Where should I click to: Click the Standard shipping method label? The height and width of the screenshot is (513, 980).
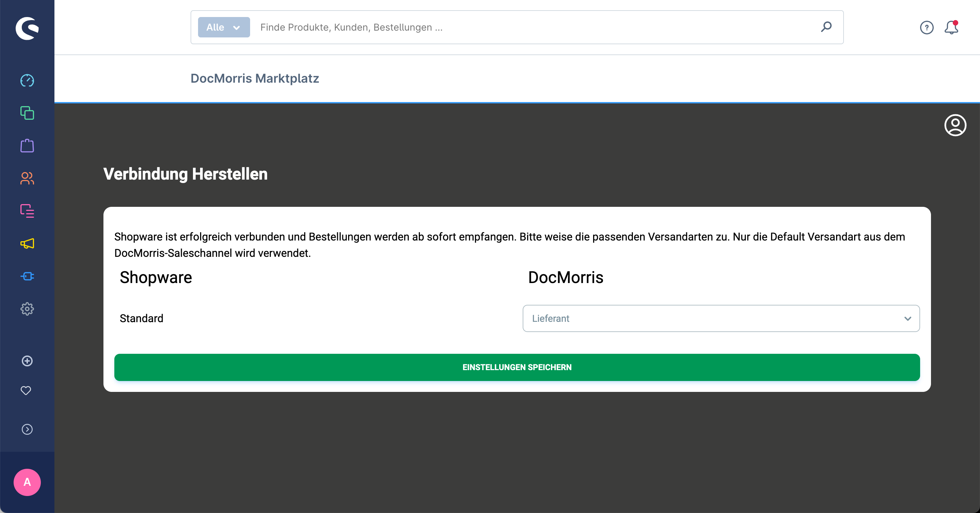tap(141, 318)
